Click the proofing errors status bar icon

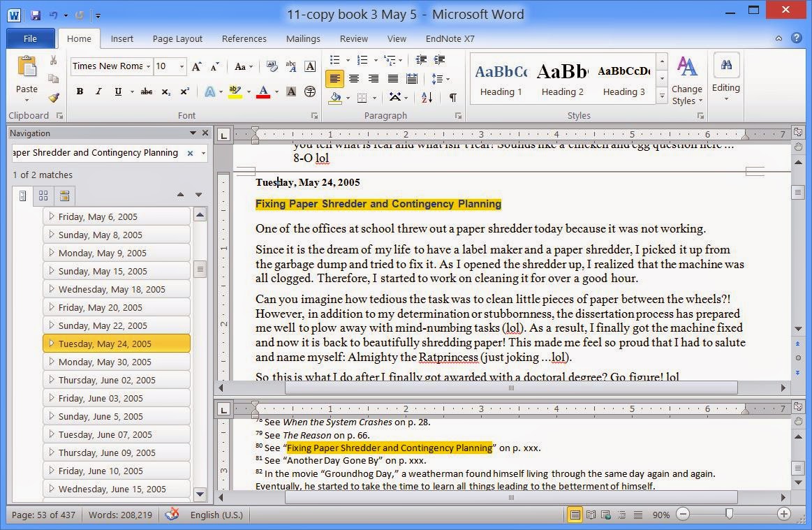coord(172,515)
